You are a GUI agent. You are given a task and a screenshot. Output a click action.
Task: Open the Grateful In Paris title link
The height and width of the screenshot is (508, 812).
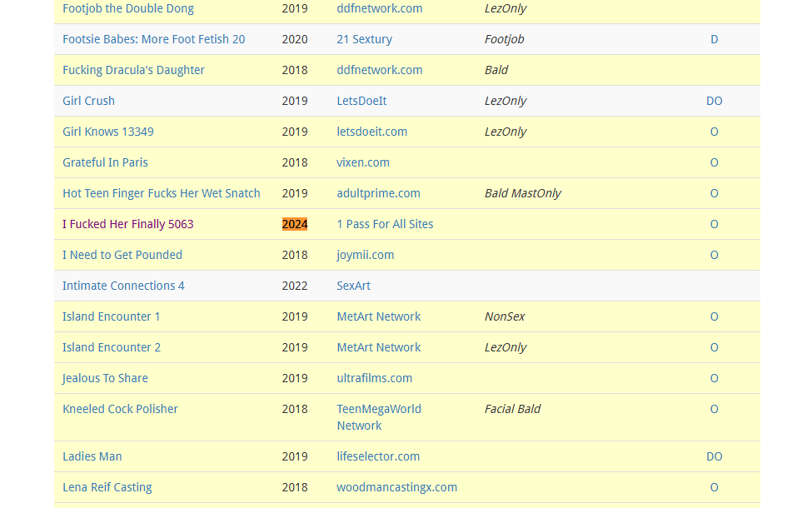pyautogui.click(x=105, y=162)
